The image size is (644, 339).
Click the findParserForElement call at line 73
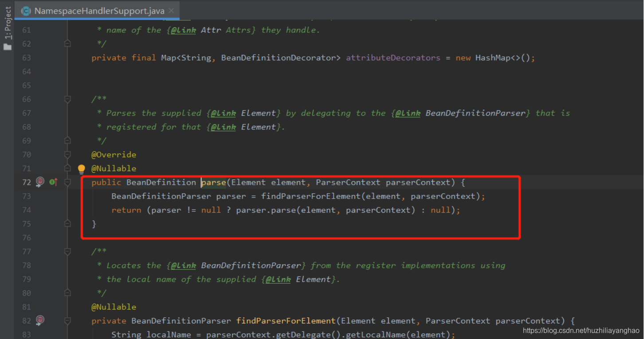[311, 196]
